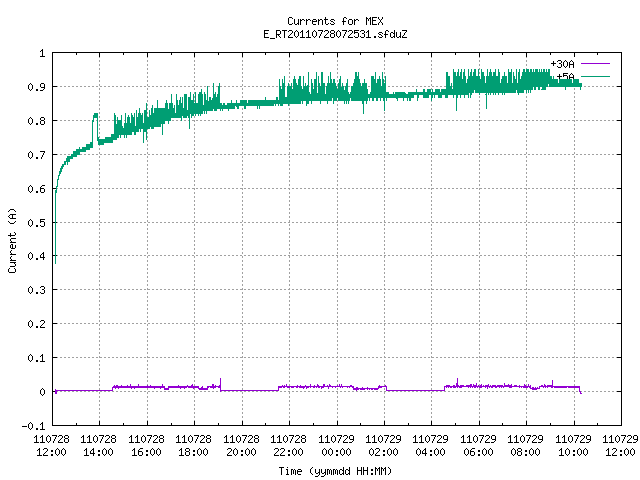Click x-axis label '110729 10:00'

[x=573, y=446]
